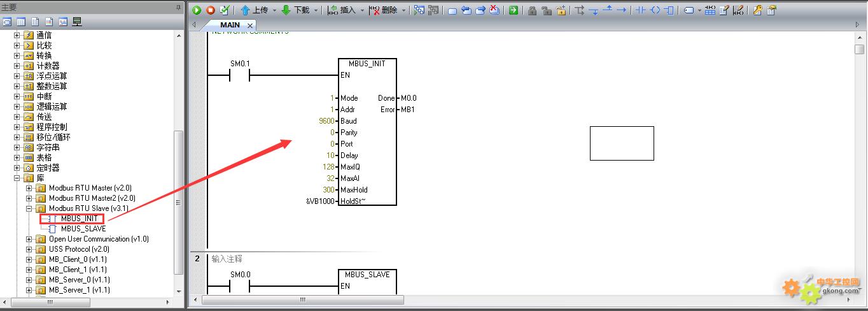The image size is (868, 311).
Task: Click the insert line down icon
Action: tap(594, 11)
